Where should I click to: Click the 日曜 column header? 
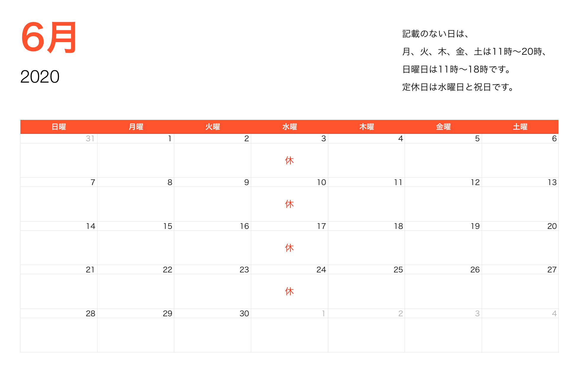[x=59, y=127]
